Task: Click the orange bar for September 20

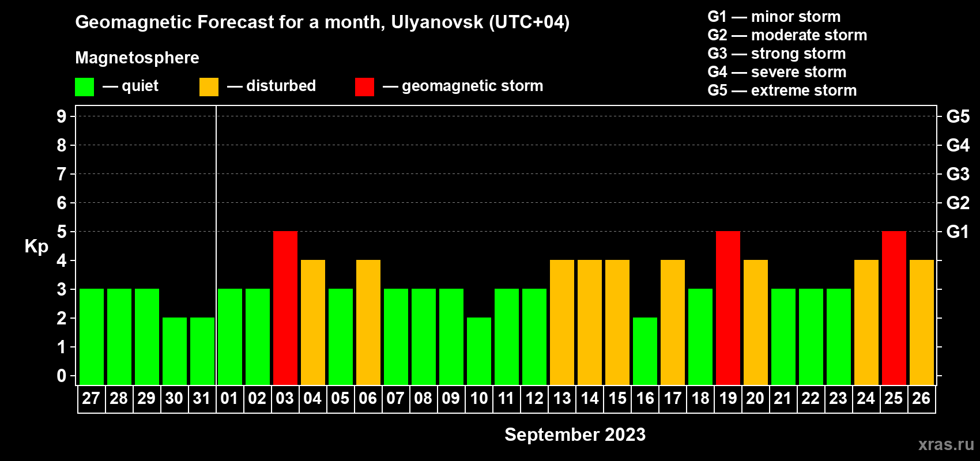Action: pos(756,323)
